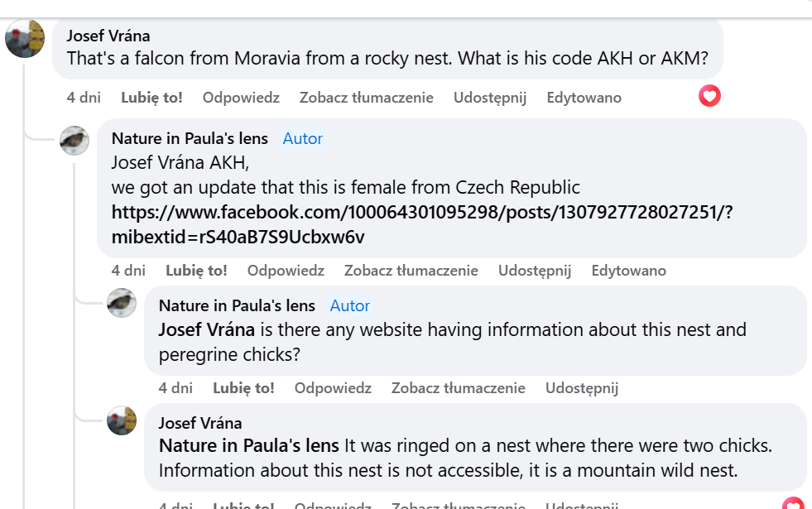The image size is (812, 509).
Task: Open Josef Vrána's avatar on the last reply
Action: point(122,421)
